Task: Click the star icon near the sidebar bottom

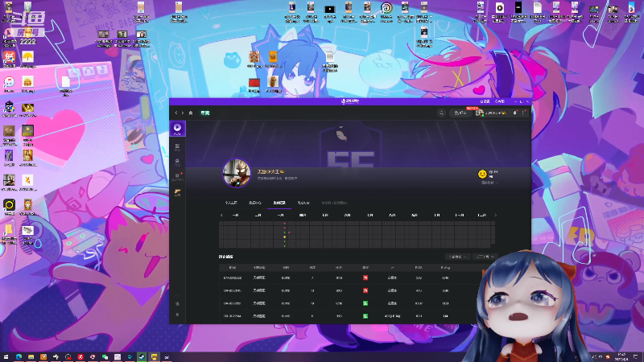Action: (x=177, y=304)
